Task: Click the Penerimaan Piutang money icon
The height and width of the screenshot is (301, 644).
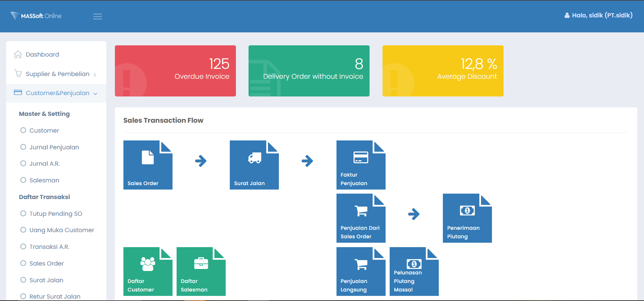Action: (x=467, y=211)
